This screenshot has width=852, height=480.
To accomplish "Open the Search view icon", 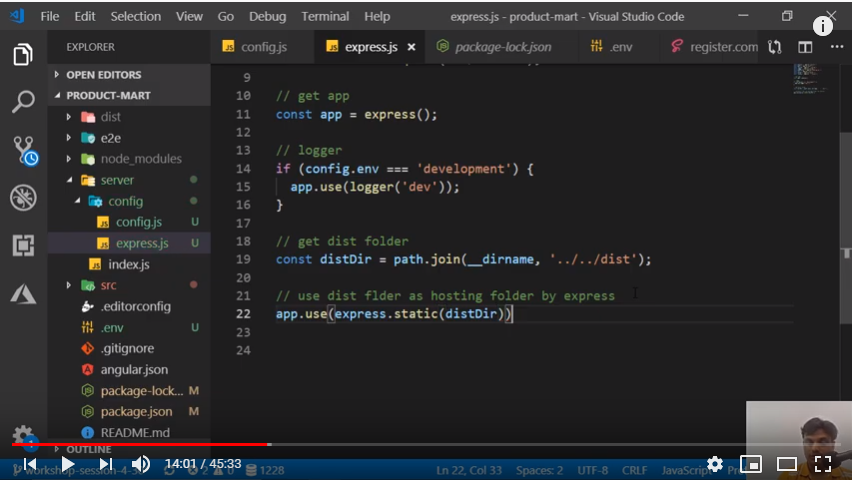I will [23, 102].
